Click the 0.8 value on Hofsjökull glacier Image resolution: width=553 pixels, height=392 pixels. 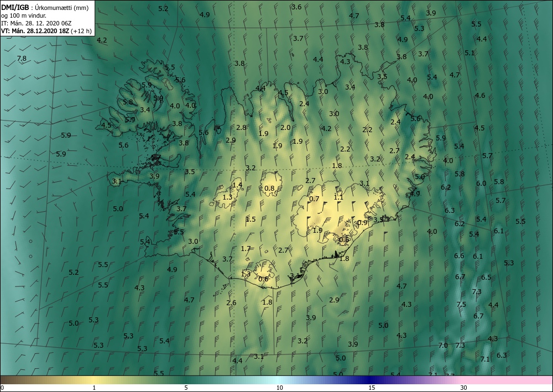click(269, 188)
